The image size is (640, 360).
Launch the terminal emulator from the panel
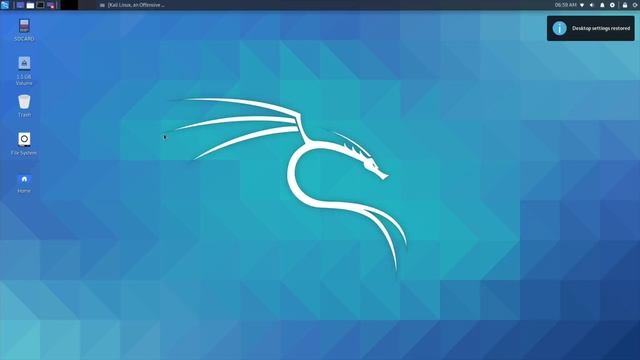[x=40, y=5]
